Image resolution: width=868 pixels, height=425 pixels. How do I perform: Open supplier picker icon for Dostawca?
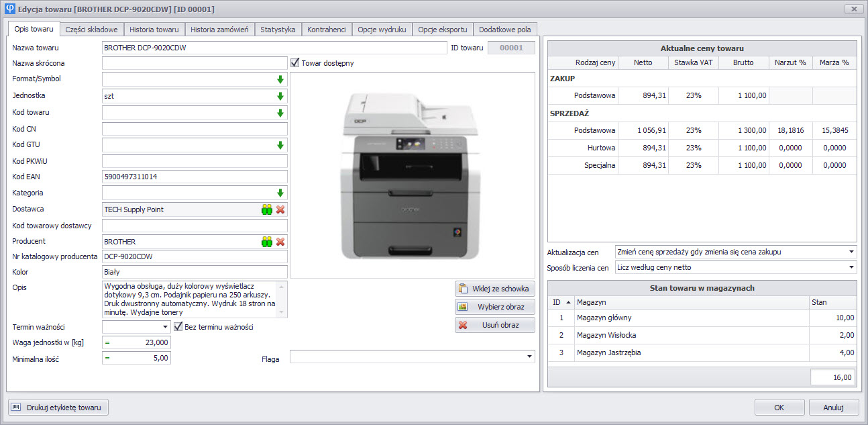(x=267, y=209)
